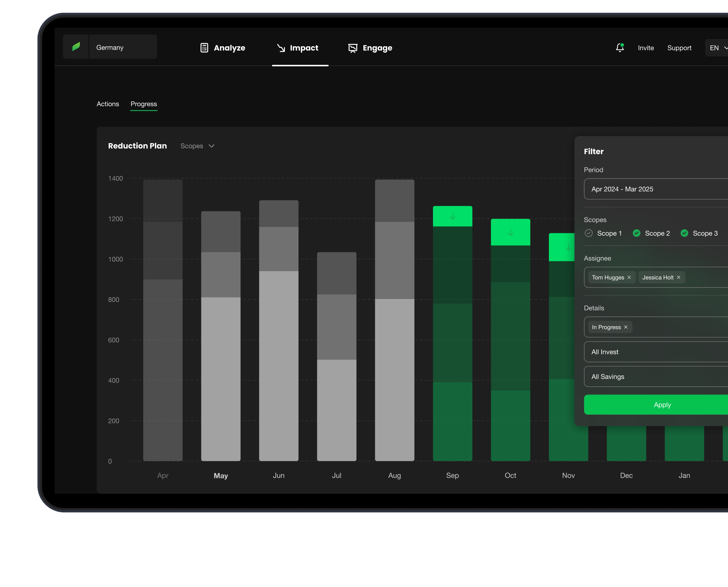Click the down arrow on October bar

tap(510, 232)
